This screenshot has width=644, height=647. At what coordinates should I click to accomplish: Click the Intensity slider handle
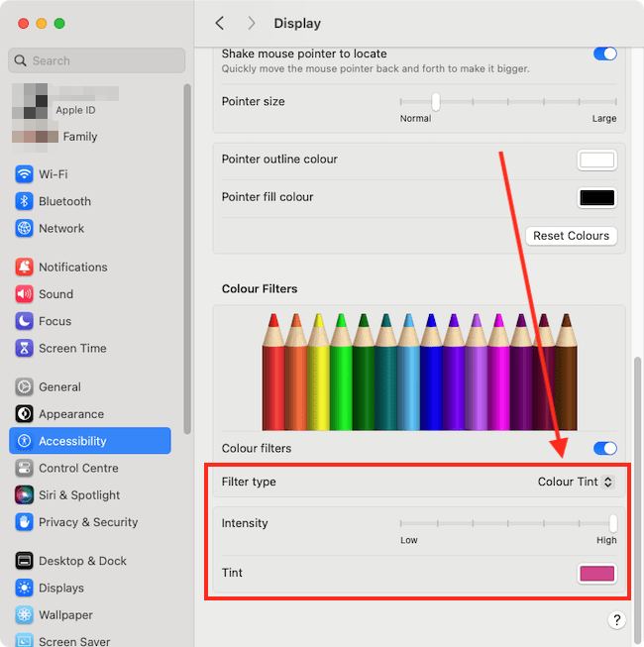pos(613,523)
